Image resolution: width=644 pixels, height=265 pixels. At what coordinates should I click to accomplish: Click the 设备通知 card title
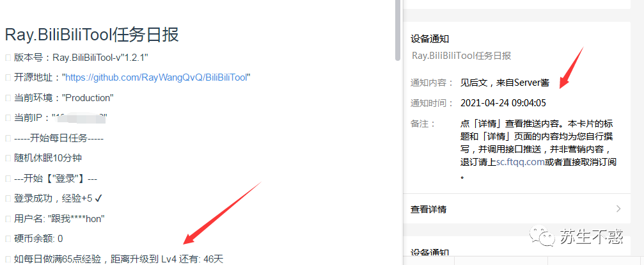[x=430, y=39]
